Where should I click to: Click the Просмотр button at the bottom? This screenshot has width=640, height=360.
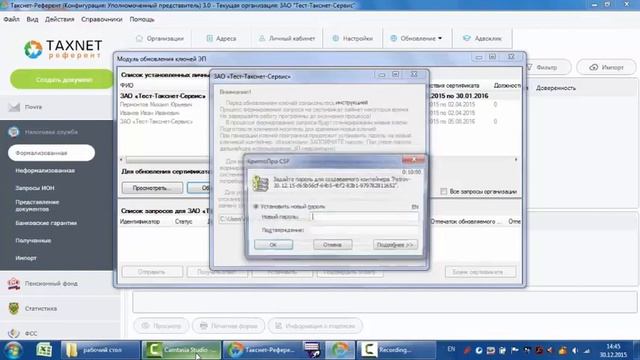[x=161, y=326]
